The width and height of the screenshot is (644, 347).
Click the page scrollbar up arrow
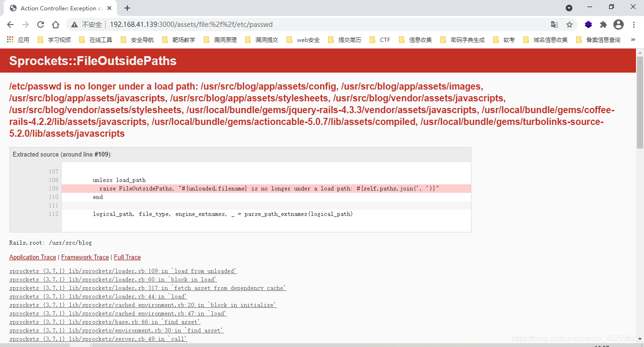tap(640, 52)
